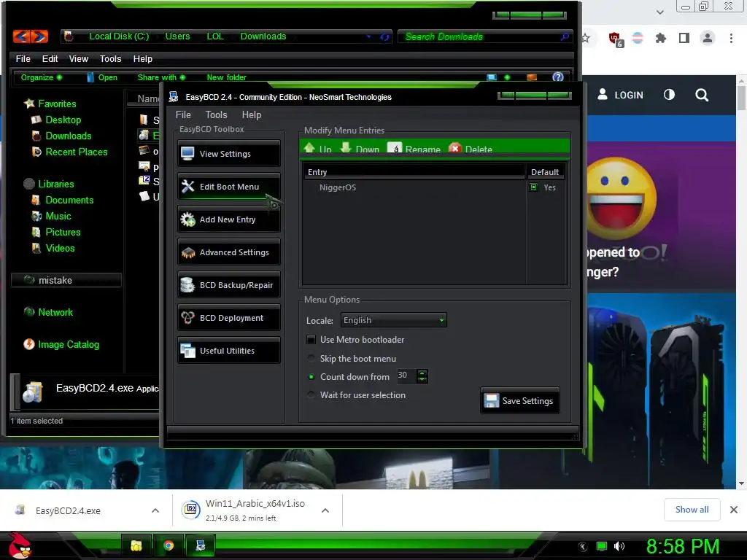Viewport: 747px width, 560px height.
Task: Rename the selected boot entry
Action: click(414, 149)
